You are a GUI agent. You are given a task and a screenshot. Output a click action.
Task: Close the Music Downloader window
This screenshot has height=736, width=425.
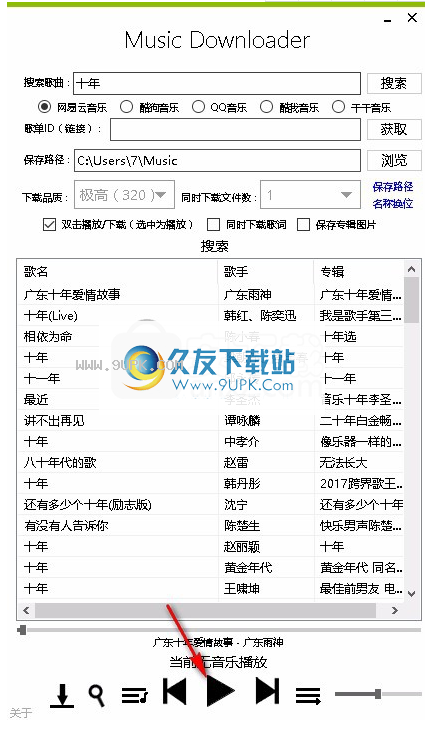pos(412,18)
